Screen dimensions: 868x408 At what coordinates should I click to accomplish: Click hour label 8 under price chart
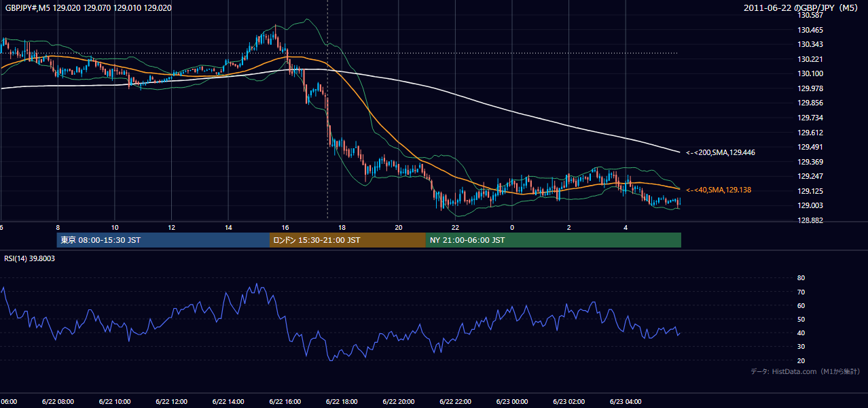click(58, 227)
